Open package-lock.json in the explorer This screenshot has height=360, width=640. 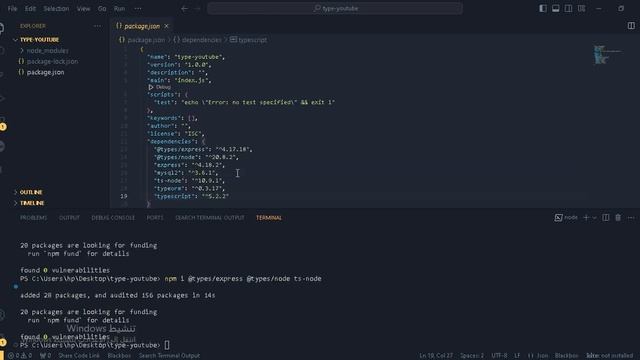coord(52,61)
